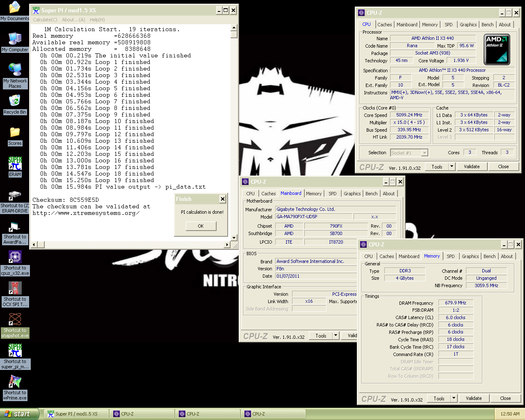Click the Super PI title bar icon
Viewport: 525px width, 420px height.
(36, 10)
